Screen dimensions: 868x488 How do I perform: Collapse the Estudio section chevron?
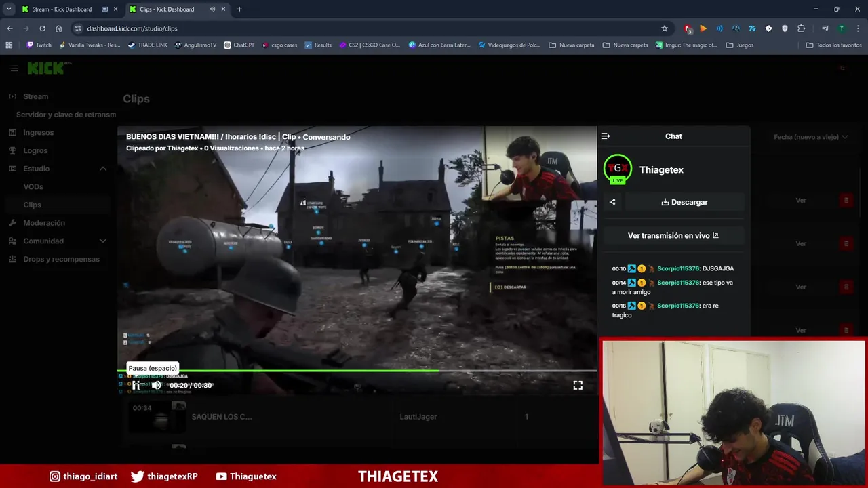103,169
